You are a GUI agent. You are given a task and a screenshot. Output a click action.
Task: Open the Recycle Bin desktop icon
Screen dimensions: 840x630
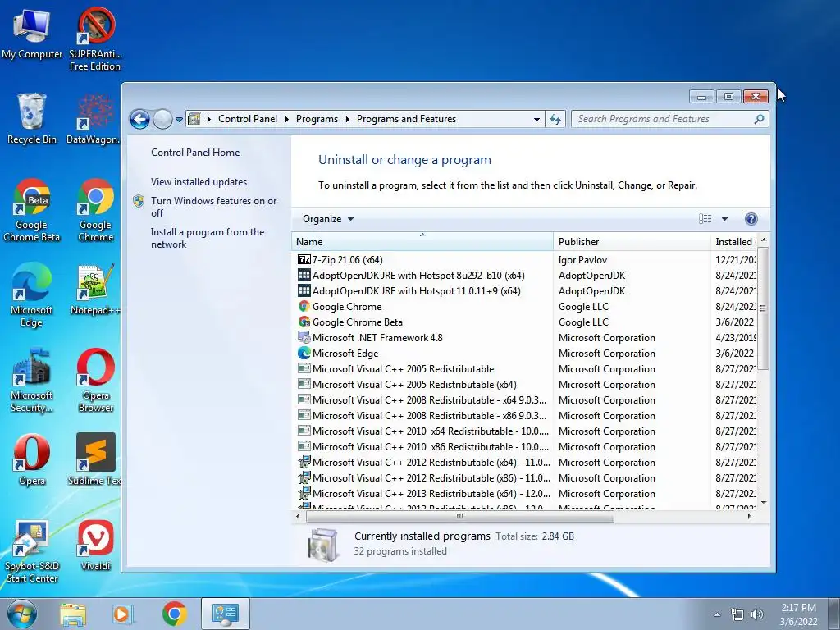point(32,118)
